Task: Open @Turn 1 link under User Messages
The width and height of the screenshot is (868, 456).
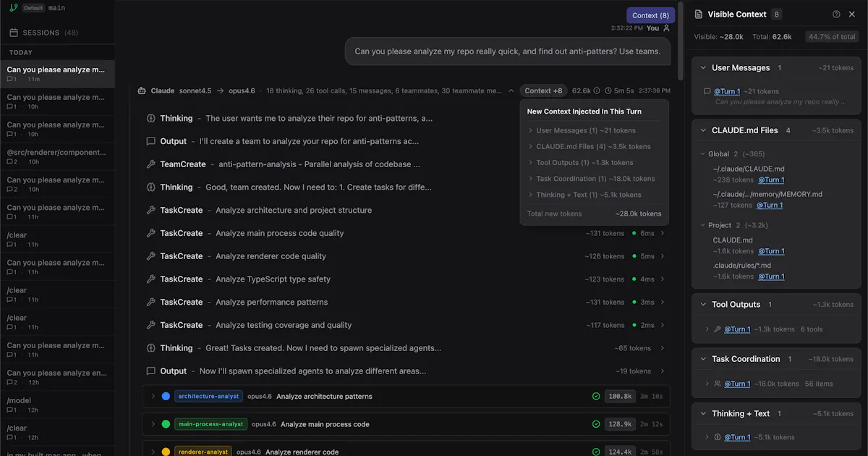Action: [727, 91]
